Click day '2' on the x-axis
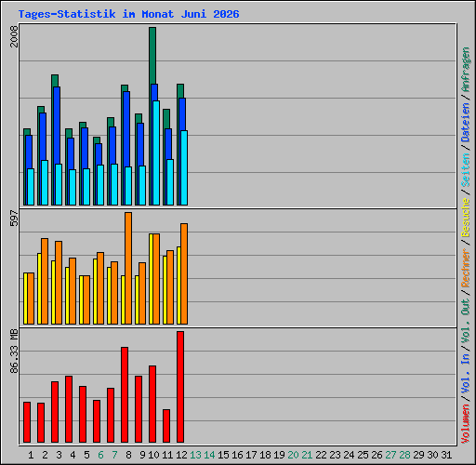 coord(45,455)
